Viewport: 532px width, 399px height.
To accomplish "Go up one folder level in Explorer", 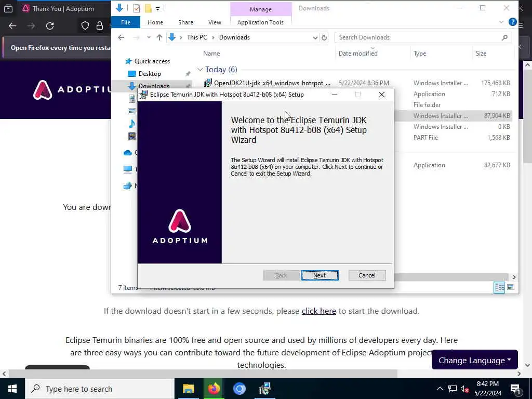I will 159,37.
